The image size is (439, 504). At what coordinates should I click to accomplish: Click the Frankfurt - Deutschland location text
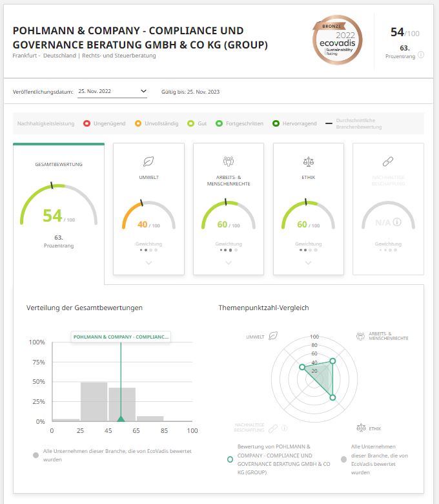click(45, 56)
